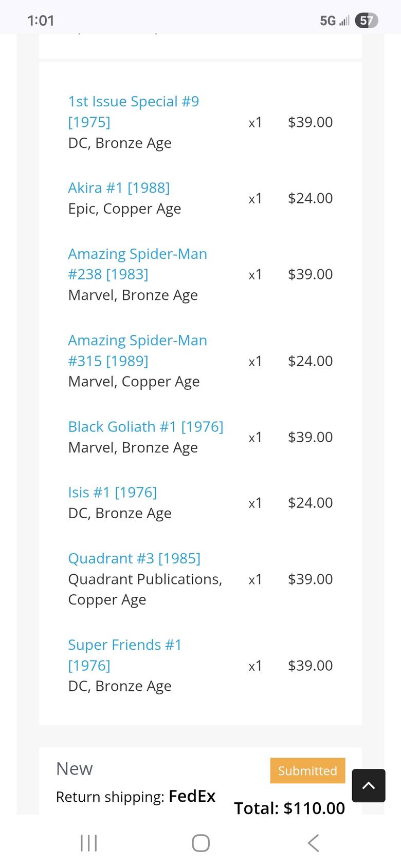The height and width of the screenshot is (868, 401).
Task: Tap the $39.00 price for Black Goliath
Action: pos(310,437)
